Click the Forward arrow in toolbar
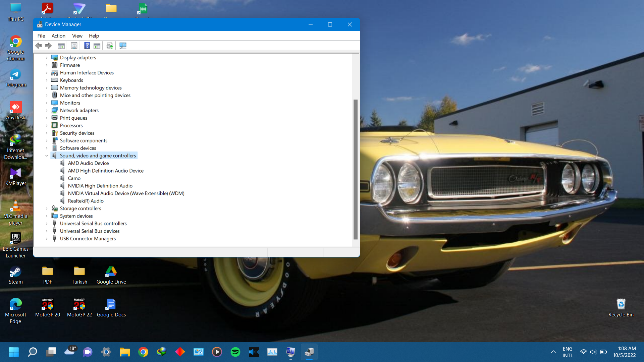The image size is (644, 362). point(48,46)
